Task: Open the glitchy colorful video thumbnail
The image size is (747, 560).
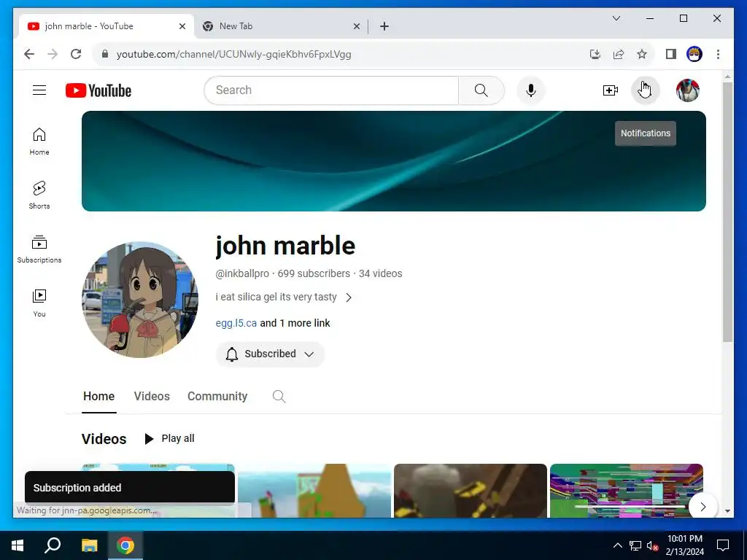Action: (x=627, y=491)
